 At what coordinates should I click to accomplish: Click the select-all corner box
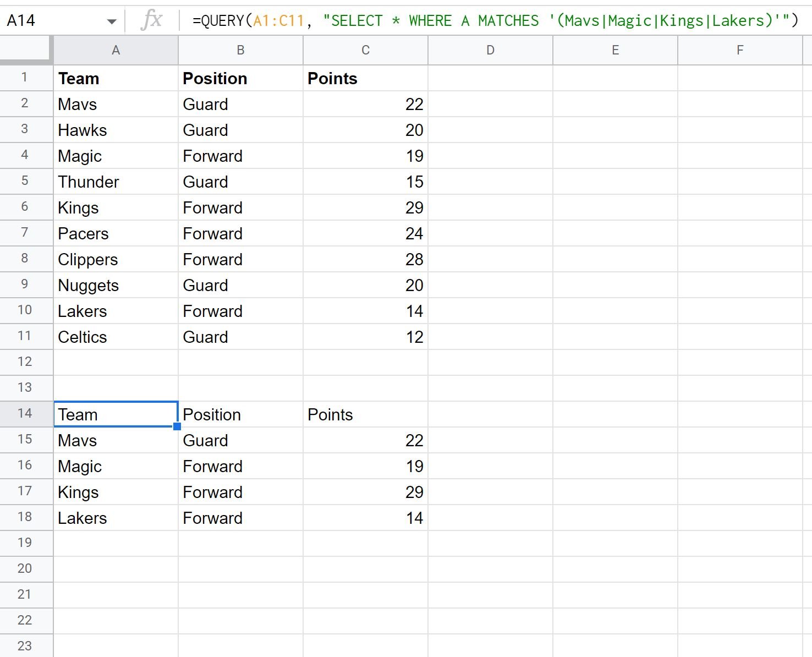pyautogui.click(x=26, y=51)
